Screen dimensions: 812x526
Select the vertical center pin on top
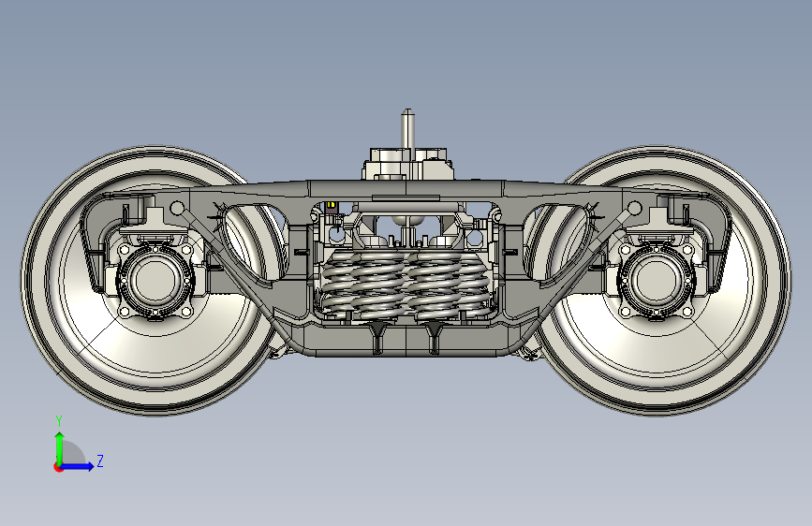pyautogui.click(x=407, y=129)
